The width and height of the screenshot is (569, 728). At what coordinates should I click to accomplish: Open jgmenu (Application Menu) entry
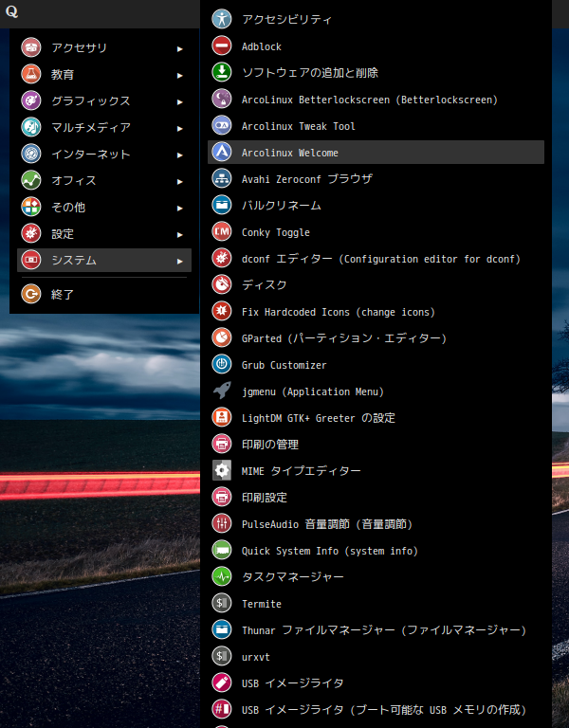pos(376,391)
